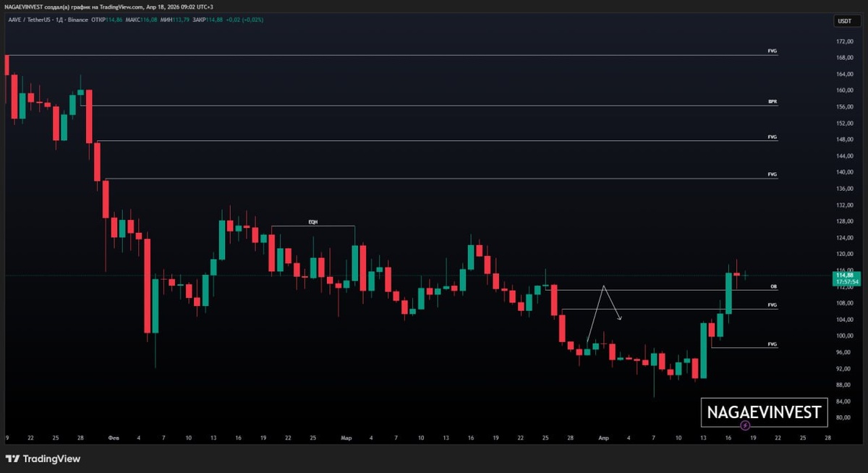This screenshot has height=473, width=868.
Task: Click the Апр month label on time axis
Action: (603, 438)
